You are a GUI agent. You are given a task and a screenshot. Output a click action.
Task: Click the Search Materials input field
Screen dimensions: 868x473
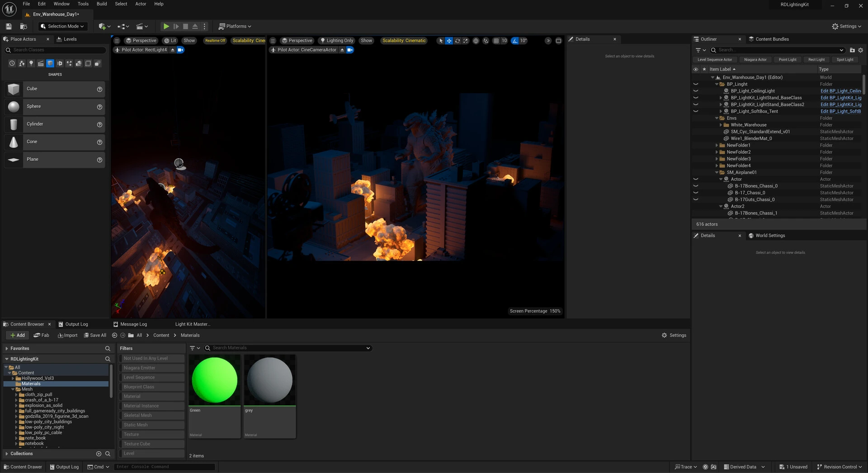coord(288,348)
